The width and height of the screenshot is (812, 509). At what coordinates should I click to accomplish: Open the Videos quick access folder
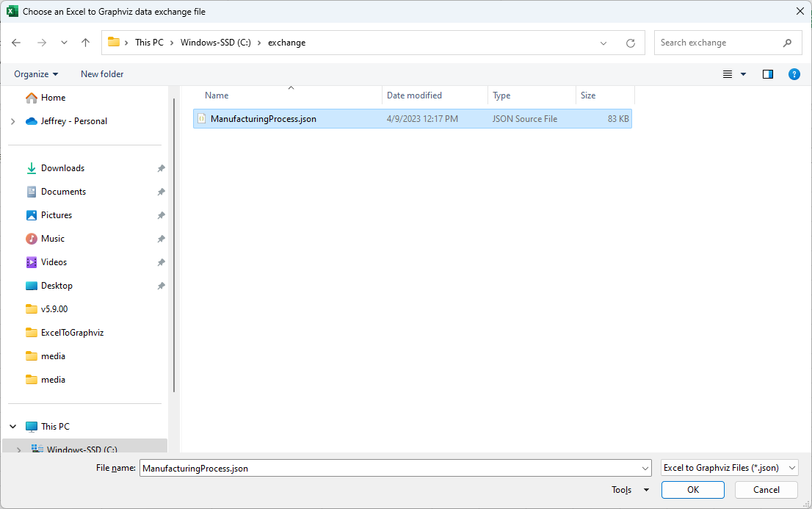coord(54,262)
